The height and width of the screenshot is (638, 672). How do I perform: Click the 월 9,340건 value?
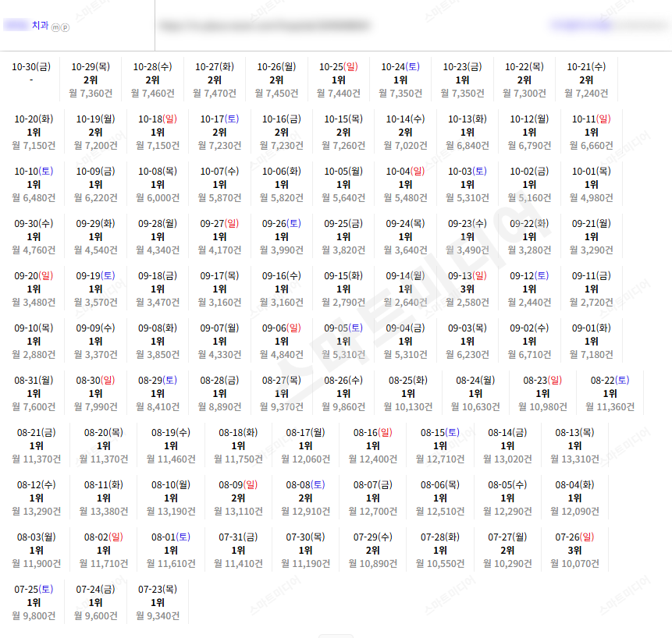pyautogui.click(x=158, y=615)
